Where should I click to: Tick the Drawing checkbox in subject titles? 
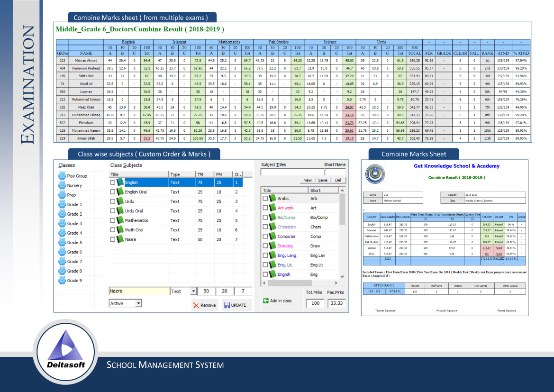(x=265, y=246)
